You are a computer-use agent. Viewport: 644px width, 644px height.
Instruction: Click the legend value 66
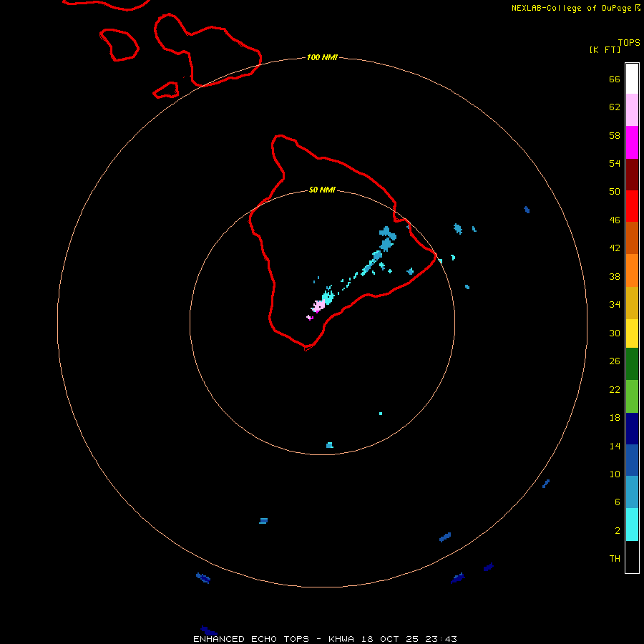point(615,79)
